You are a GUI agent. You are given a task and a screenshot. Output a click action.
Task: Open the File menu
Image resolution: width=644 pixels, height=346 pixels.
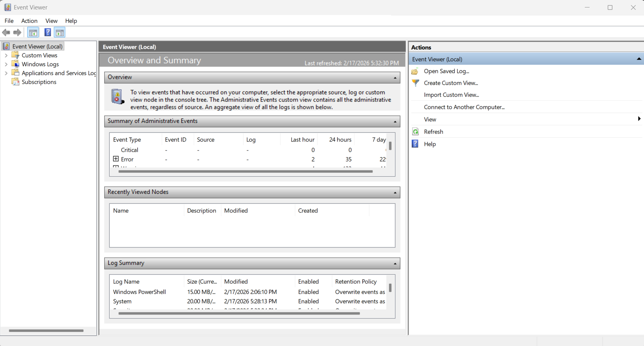click(x=9, y=21)
